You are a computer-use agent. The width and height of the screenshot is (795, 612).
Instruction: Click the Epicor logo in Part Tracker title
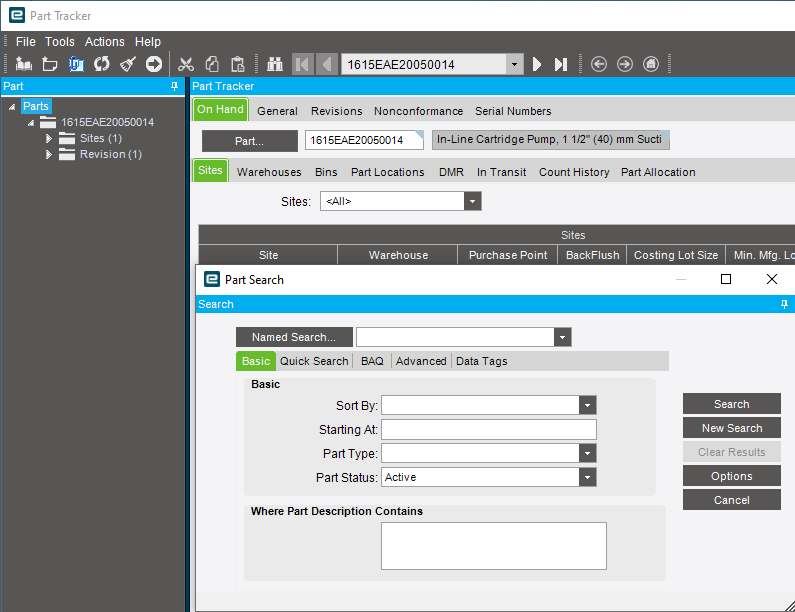pyautogui.click(x=17, y=15)
